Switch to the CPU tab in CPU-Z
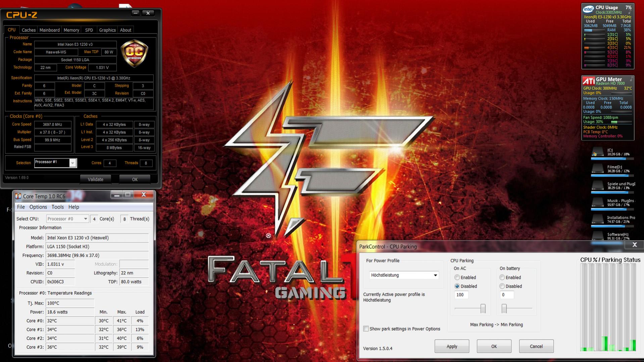Image resolution: width=644 pixels, height=362 pixels. pos(12,30)
